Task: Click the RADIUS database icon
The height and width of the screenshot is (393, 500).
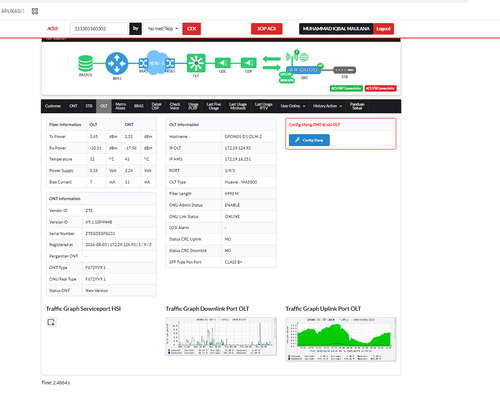Action: 85,63
